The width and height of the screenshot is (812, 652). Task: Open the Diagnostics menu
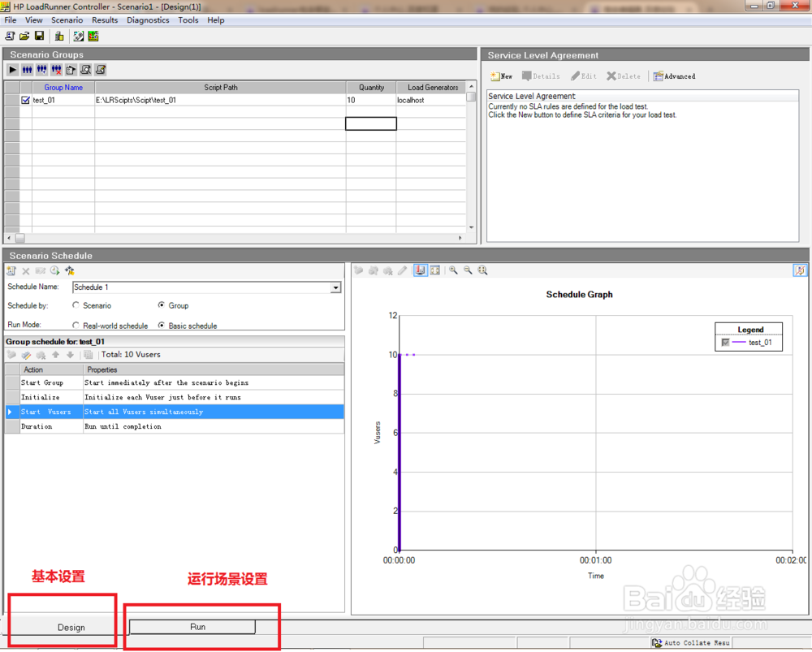148,20
